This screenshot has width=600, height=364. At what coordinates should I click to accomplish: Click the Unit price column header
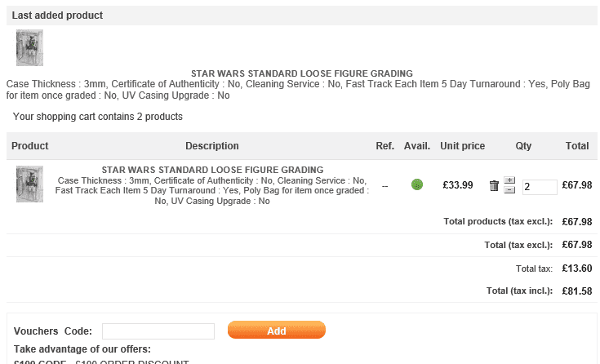462,146
